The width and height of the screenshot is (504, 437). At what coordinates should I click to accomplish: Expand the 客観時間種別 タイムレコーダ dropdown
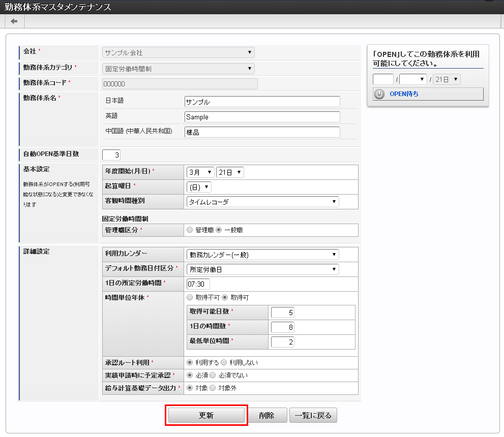(262, 202)
